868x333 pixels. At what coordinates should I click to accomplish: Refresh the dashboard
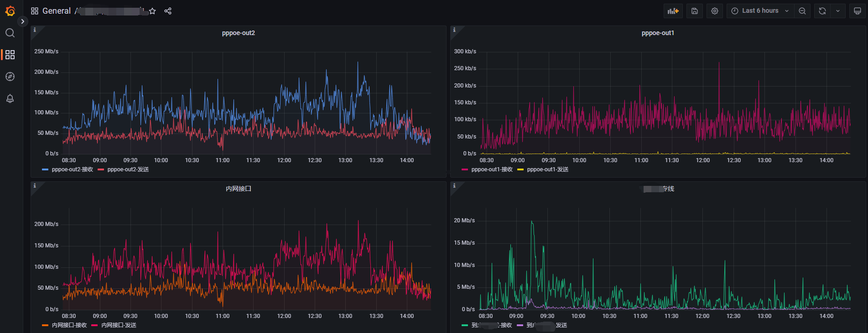[x=822, y=11]
